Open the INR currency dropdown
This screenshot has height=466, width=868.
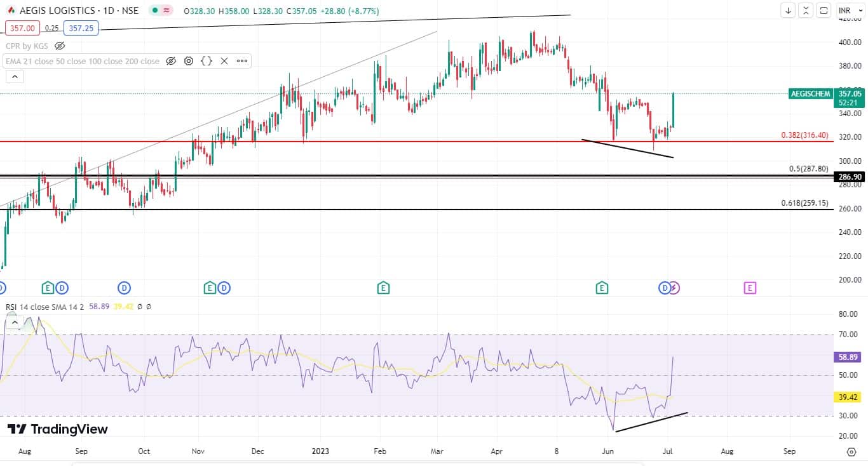click(848, 11)
